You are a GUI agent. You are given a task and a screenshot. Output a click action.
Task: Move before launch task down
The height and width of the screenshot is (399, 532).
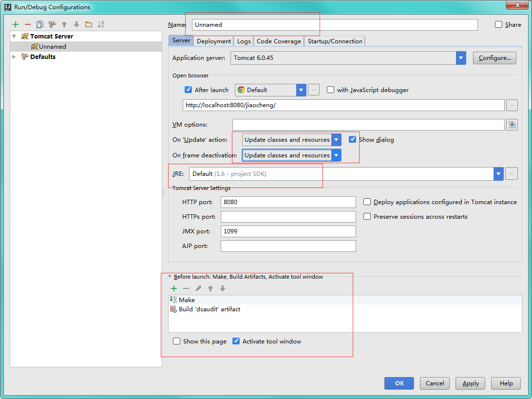tap(223, 288)
